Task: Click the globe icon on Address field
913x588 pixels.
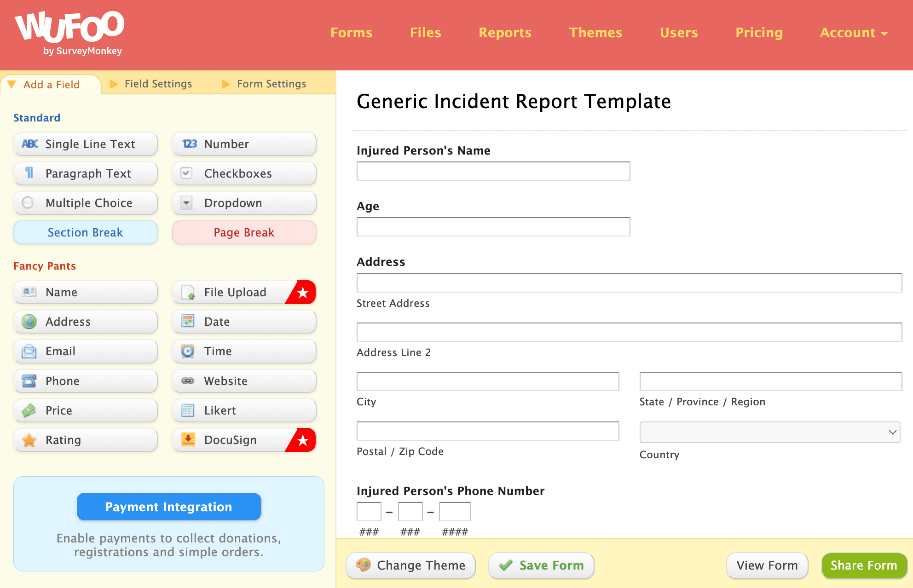Action: pyautogui.click(x=29, y=322)
